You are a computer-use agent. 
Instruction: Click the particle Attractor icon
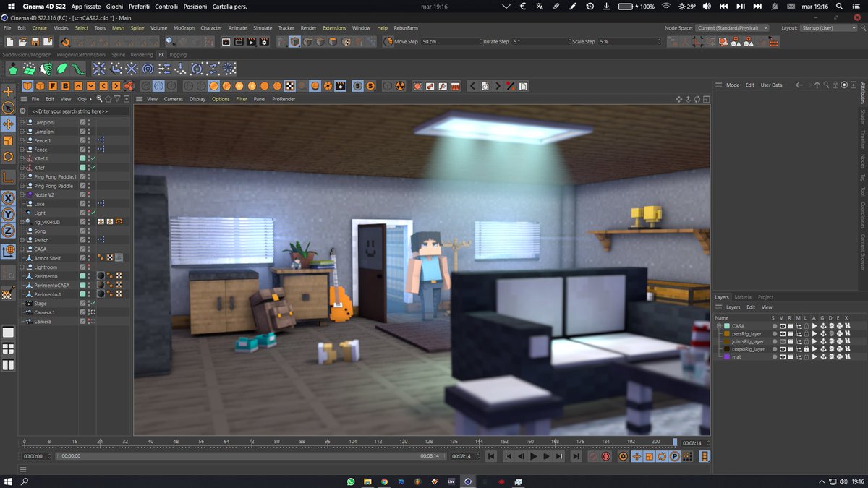tap(98, 69)
